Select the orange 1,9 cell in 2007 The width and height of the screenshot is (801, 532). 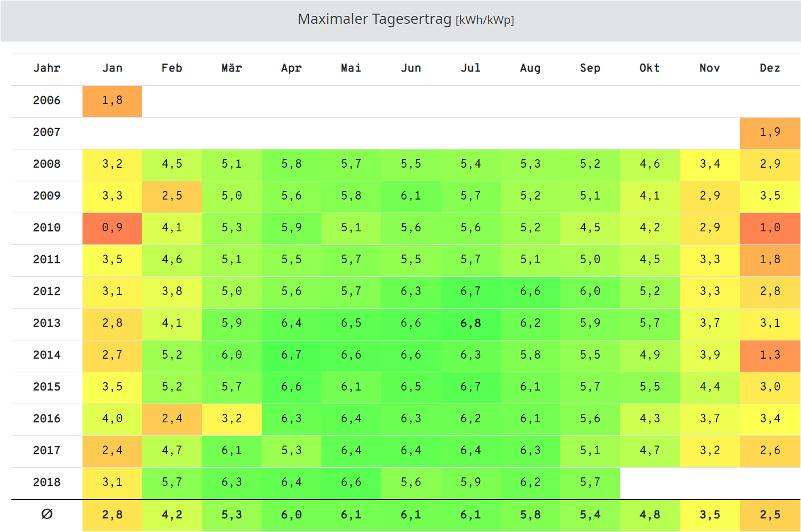(770, 132)
